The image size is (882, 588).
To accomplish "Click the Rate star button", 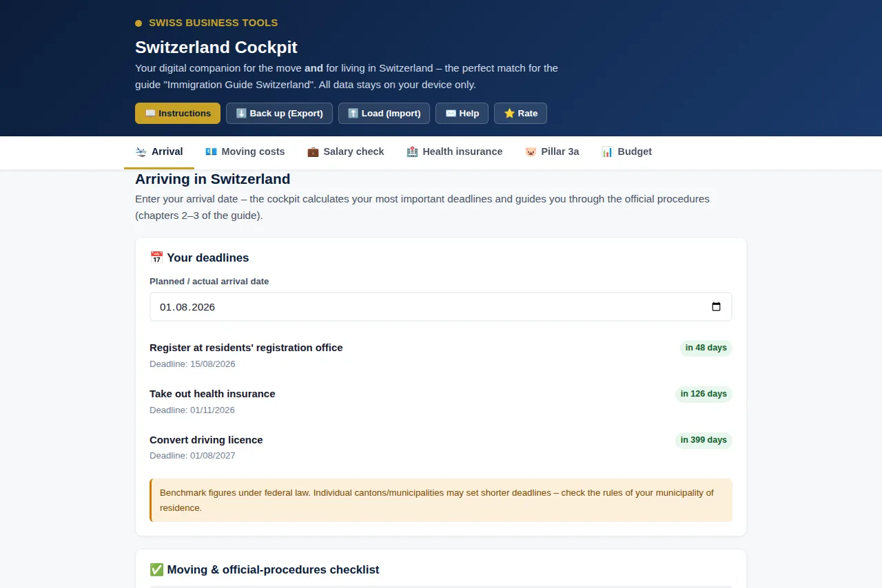I will point(520,114).
